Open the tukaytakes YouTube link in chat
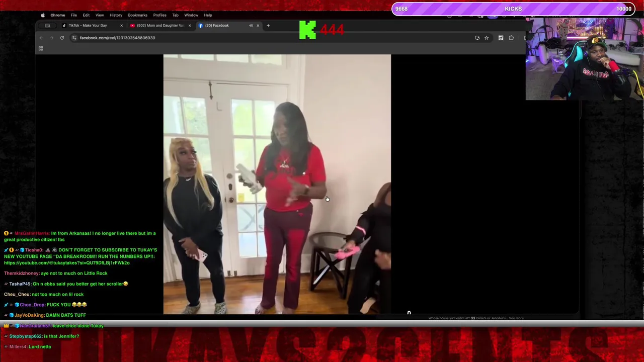The height and width of the screenshot is (362, 644). pos(66,263)
